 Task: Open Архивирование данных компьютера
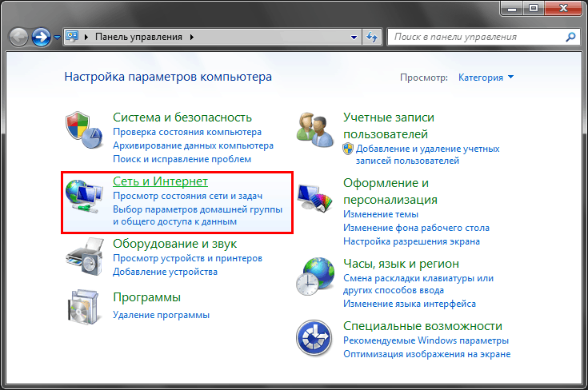(193, 145)
